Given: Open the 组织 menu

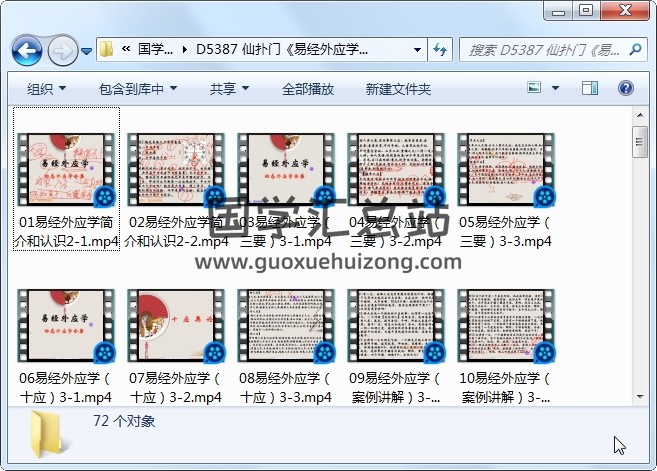Looking at the screenshot, I should tap(47, 89).
